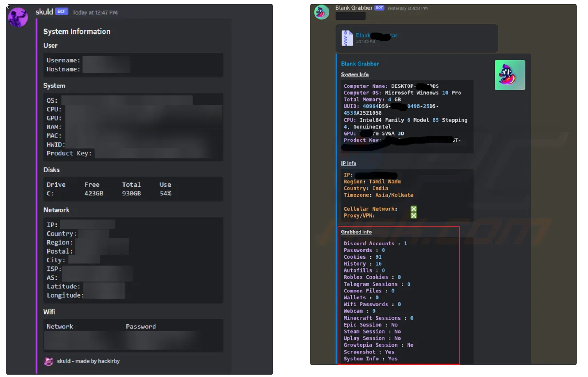Select the 'Latitude:' label
The height and width of the screenshot is (377, 588).
63,286
